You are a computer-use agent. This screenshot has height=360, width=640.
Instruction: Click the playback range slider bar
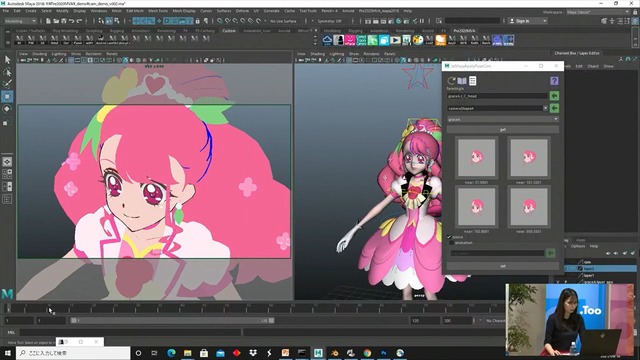(171, 320)
